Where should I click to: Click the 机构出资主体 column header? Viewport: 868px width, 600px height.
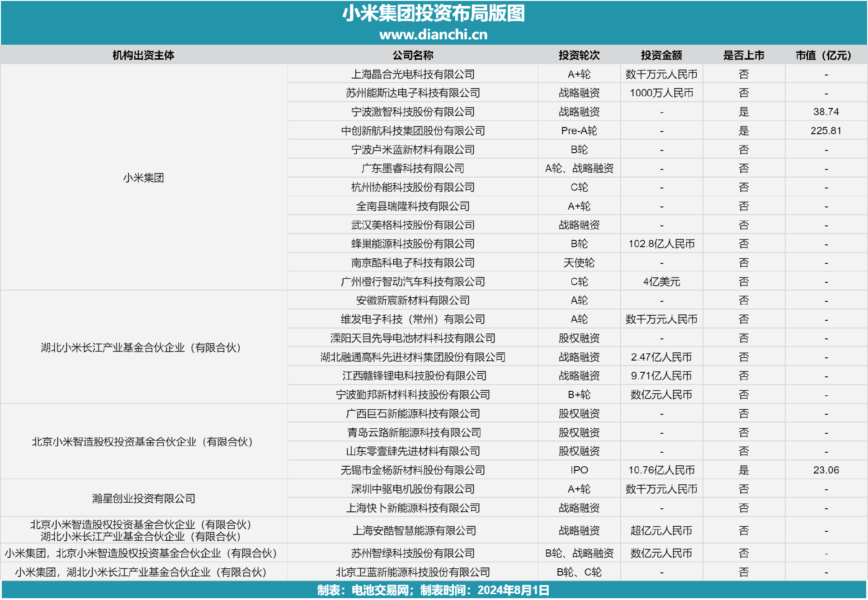[143, 55]
